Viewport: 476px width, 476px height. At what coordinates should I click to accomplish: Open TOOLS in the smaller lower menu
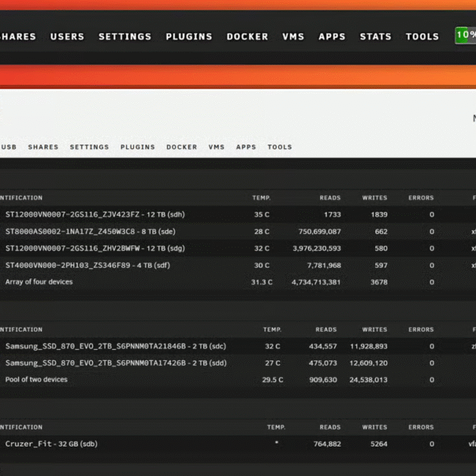click(279, 147)
